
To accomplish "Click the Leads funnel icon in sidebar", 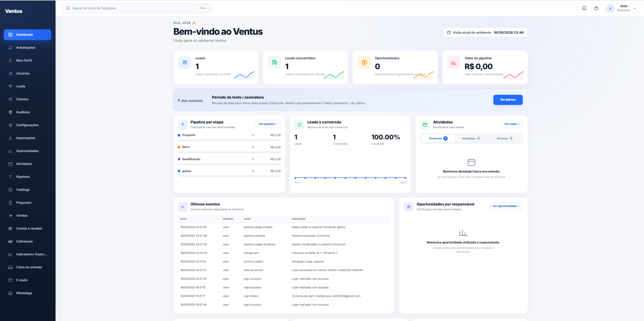I will click(10, 86).
